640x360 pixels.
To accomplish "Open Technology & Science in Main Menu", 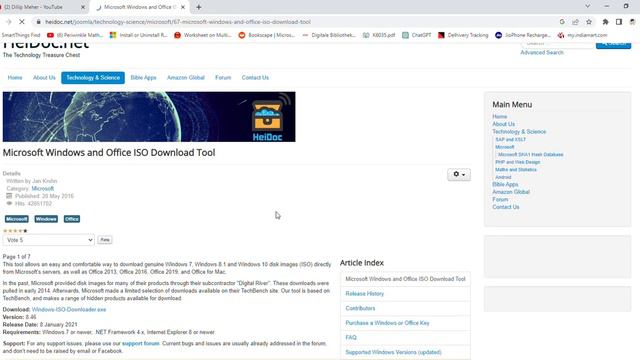I will point(519,132).
